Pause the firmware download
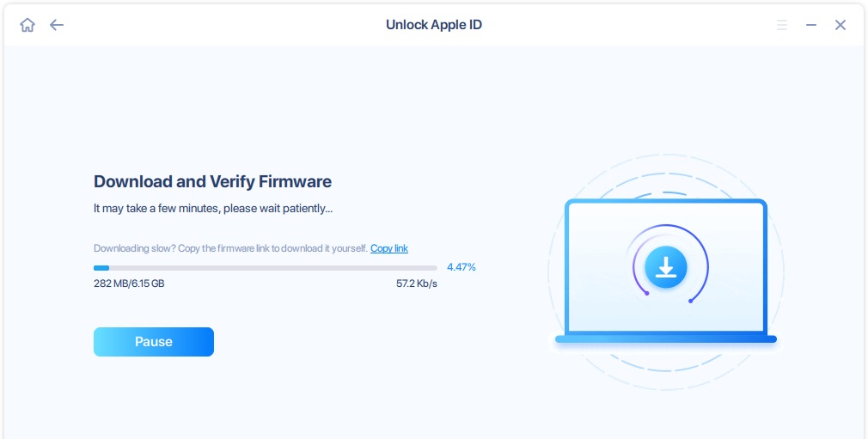This screenshot has height=439, width=868. pyautogui.click(x=153, y=342)
